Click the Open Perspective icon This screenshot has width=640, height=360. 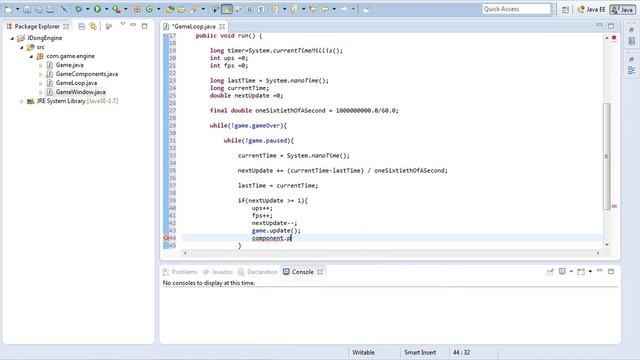(x=565, y=9)
